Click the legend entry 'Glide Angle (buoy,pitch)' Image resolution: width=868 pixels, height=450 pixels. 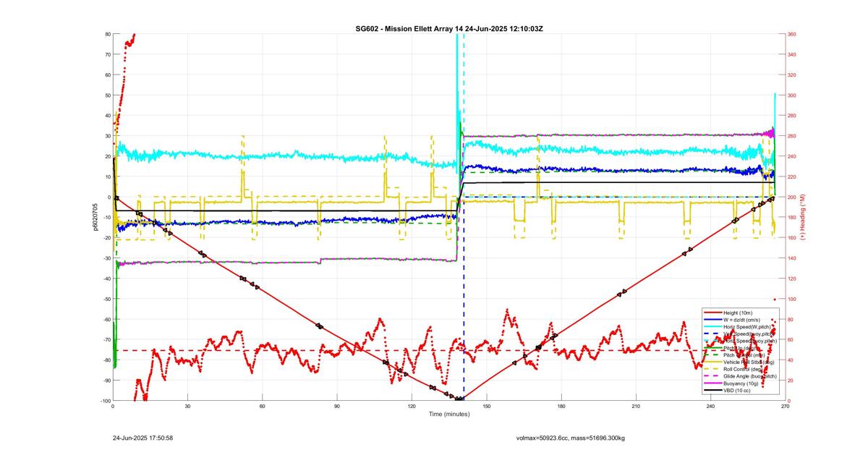pos(750,376)
